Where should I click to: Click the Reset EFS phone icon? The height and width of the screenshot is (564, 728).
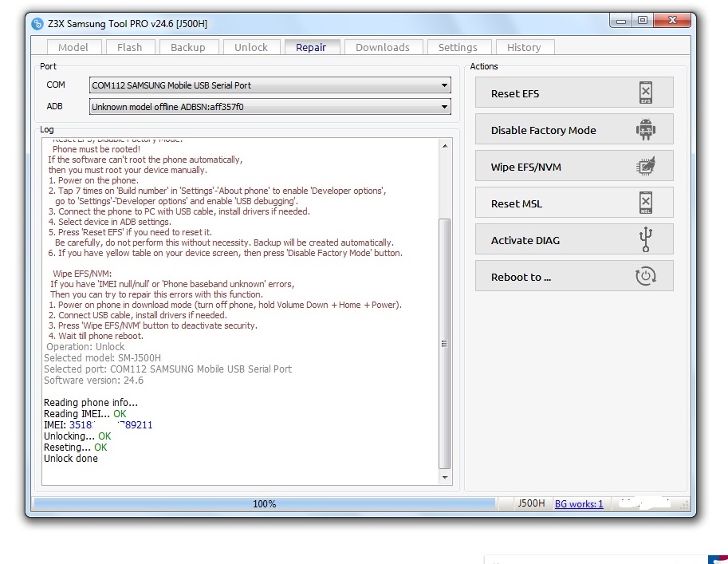(645, 93)
